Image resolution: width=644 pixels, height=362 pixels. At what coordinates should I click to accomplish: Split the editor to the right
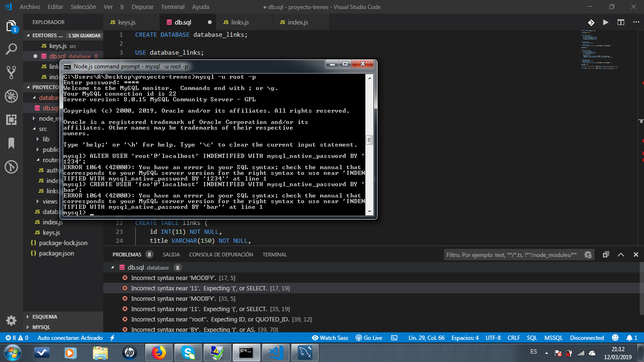click(x=621, y=22)
